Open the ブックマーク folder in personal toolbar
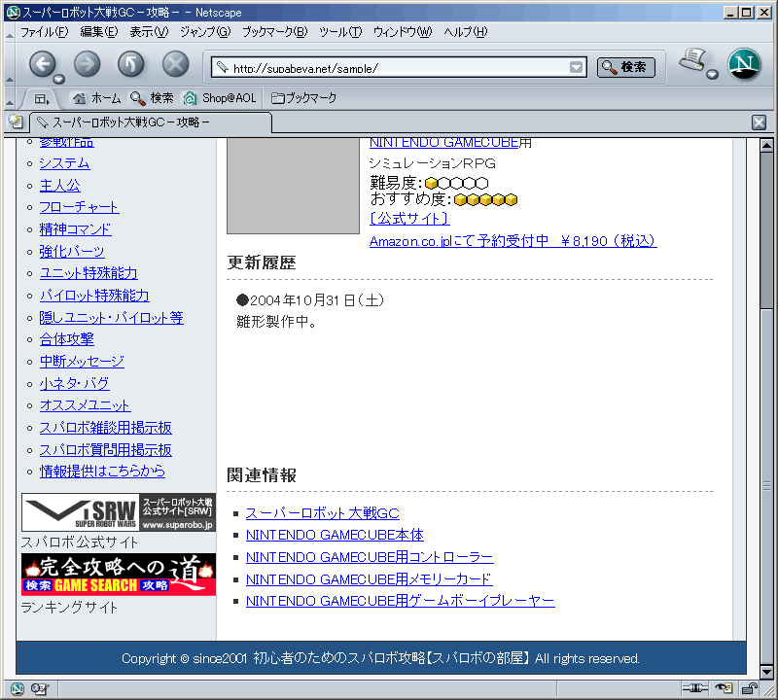The height and width of the screenshot is (700, 778). click(x=303, y=98)
